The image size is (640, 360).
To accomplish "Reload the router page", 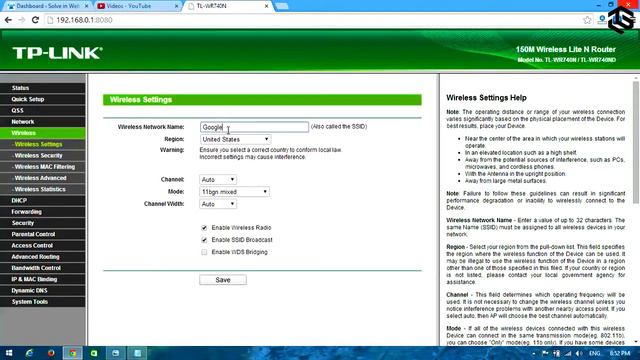I will 36,20.
